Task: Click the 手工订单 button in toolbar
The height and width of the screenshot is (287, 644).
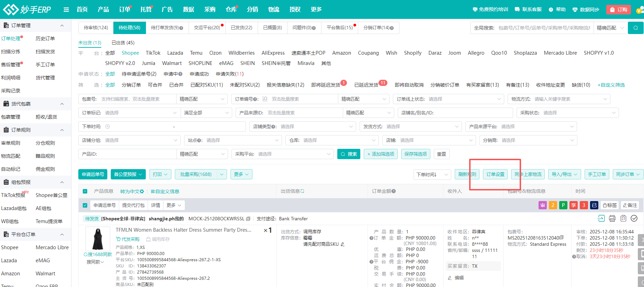Action: [x=597, y=174]
